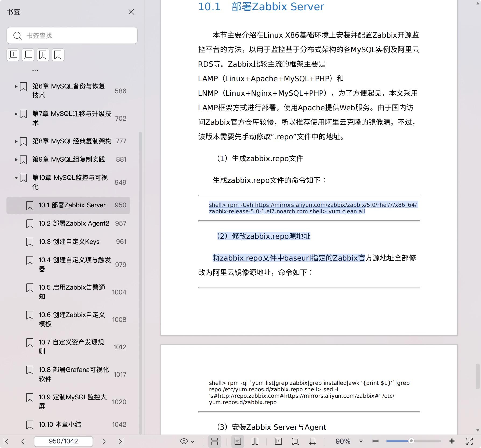Collapse the 第10章 MySQL监控与可视化 bookmark
This screenshot has height=448, width=481.
click(x=16, y=178)
